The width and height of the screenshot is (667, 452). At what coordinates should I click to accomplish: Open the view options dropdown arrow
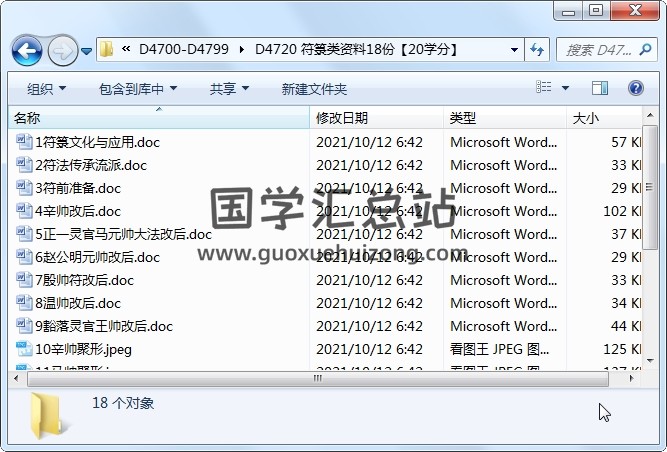pos(565,88)
